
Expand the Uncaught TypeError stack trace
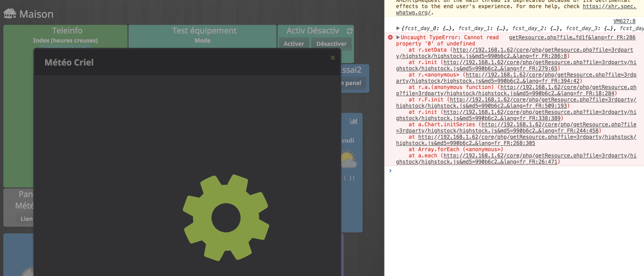click(x=398, y=37)
